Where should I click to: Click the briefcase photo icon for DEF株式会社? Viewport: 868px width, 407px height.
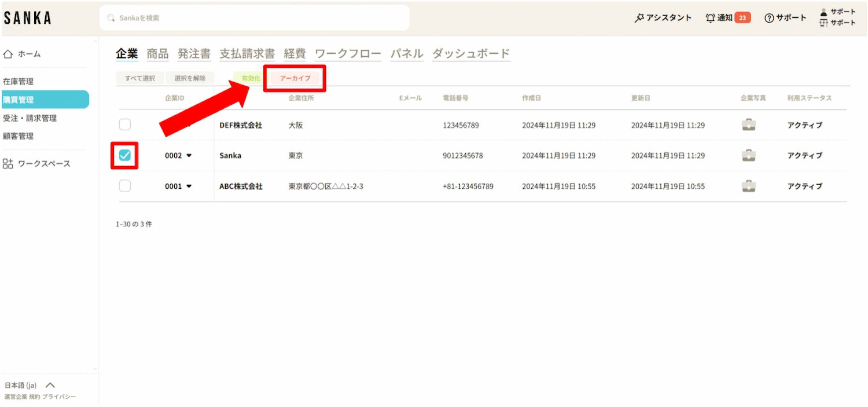pos(748,125)
